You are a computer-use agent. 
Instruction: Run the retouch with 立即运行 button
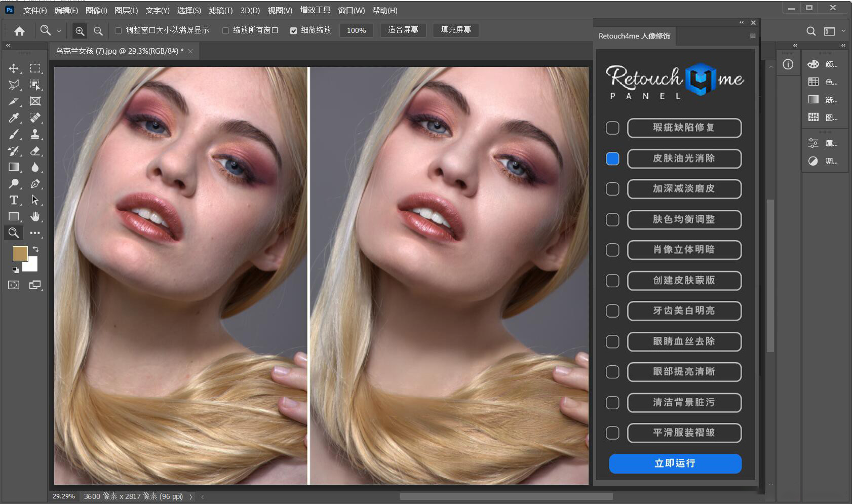(x=675, y=463)
